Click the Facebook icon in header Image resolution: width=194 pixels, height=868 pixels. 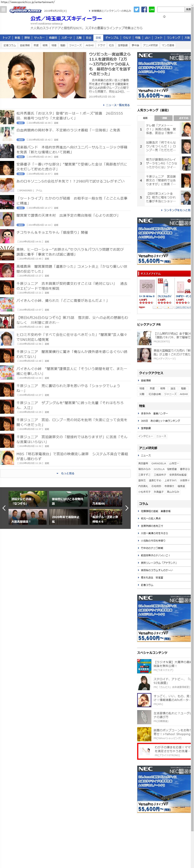pyautogui.click(x=144, y=9)
